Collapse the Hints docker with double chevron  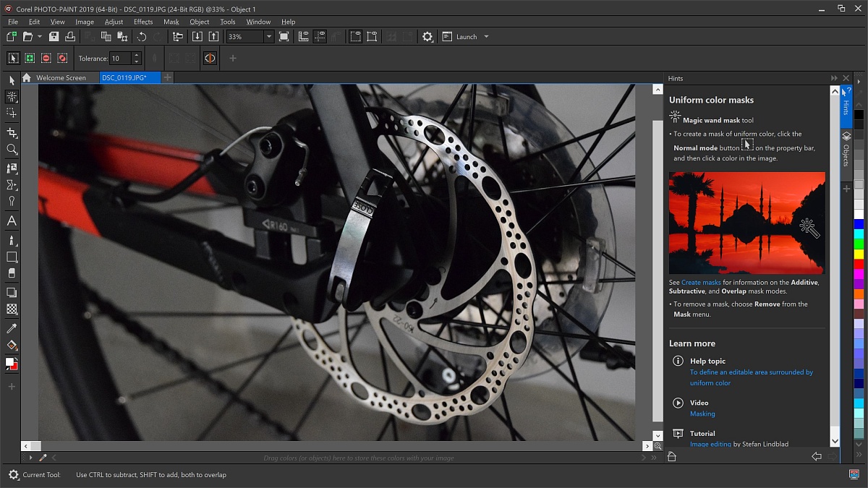(x=835, y=78)
